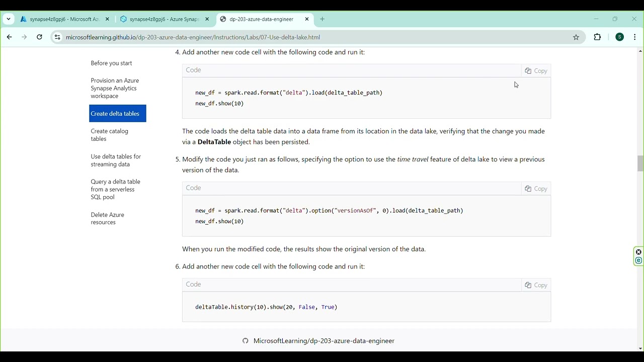Image resolution: width=644 pixels, height=362 pixels.
Task: Click the deltaTable.history(10).show code line
Action: coord(266,307)
